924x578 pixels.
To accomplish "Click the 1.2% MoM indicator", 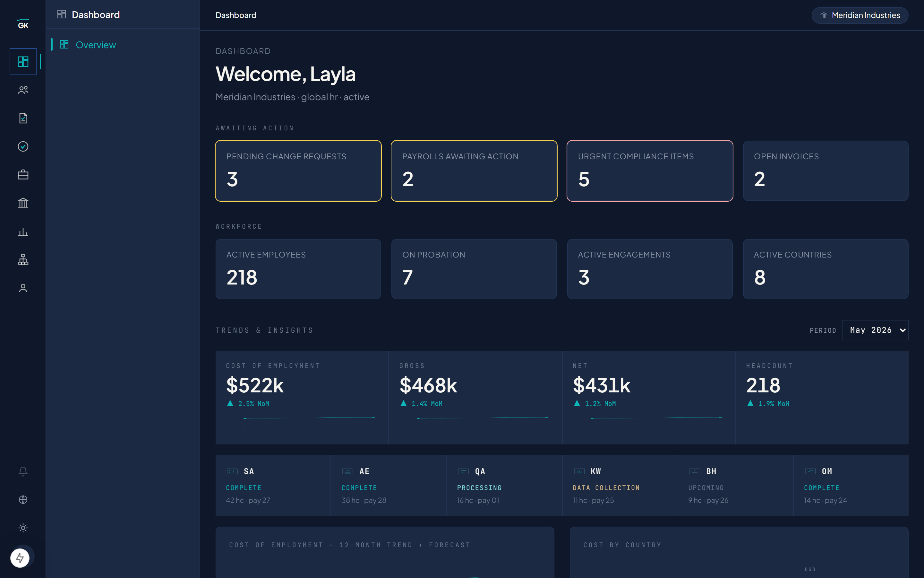I will pos(595,404).
